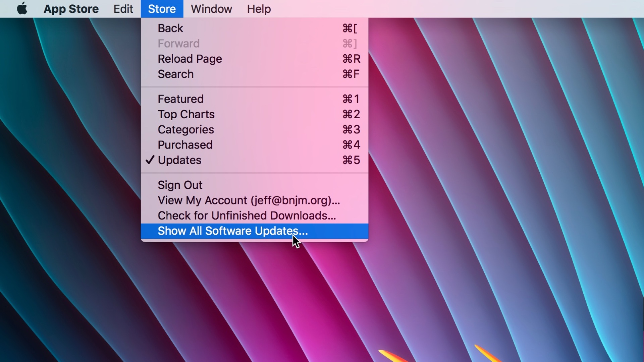Switch to Top Charts view
644x362 pixels.
pyautogui.click(x=186, y=114)
